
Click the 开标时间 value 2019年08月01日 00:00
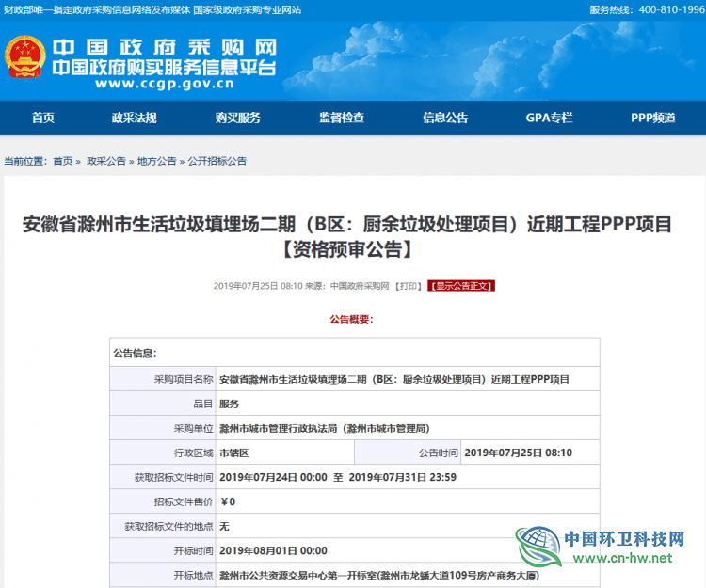click(x=273, y=550)
